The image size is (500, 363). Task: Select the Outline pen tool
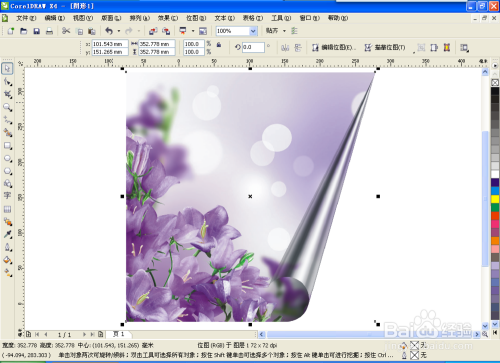point(7,247)
